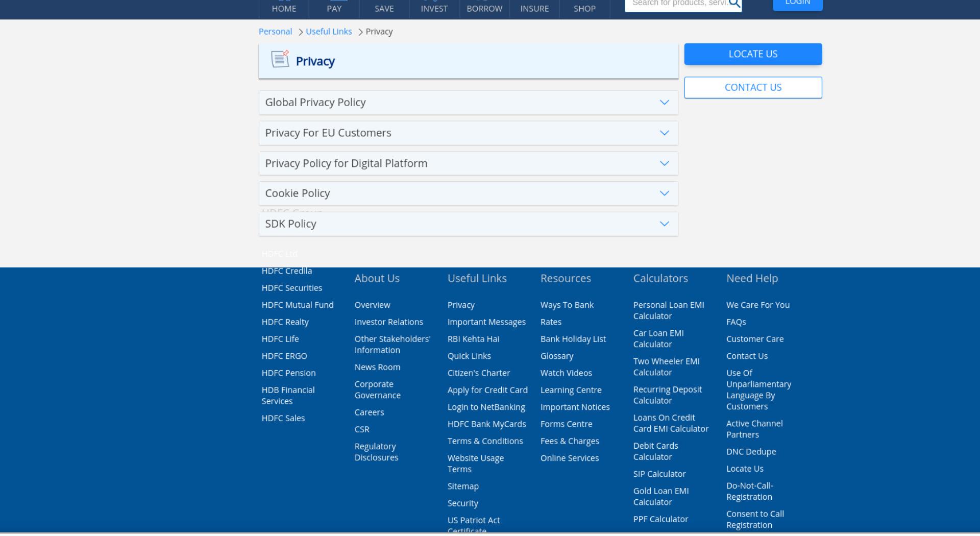Open Login to NetBanking link

click(486, 407)
